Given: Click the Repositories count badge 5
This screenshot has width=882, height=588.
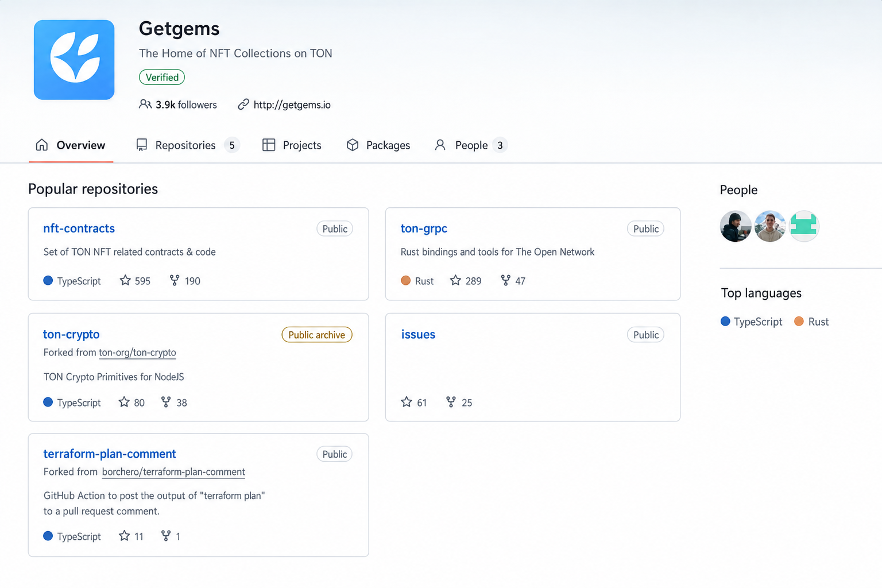Looking at the screenshot, I should tap(232, 145).
